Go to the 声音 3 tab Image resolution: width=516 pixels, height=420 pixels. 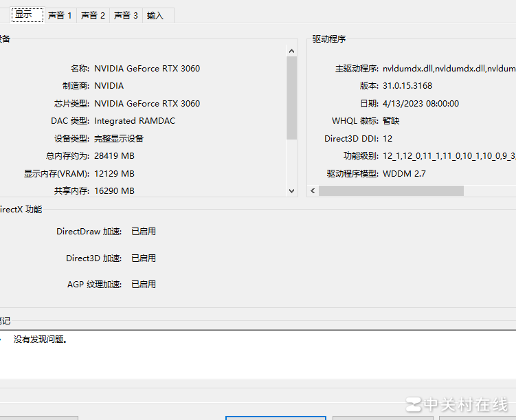(126, 15)
